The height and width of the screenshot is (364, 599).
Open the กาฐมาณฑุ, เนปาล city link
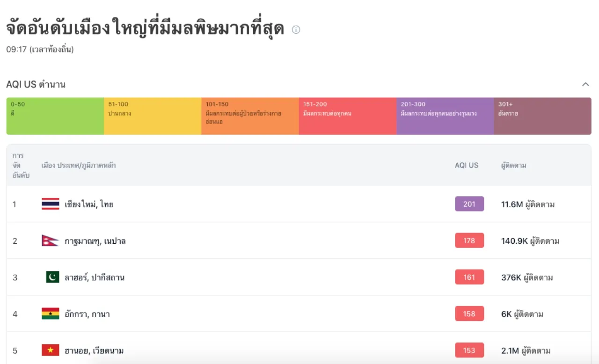[95, 241]
